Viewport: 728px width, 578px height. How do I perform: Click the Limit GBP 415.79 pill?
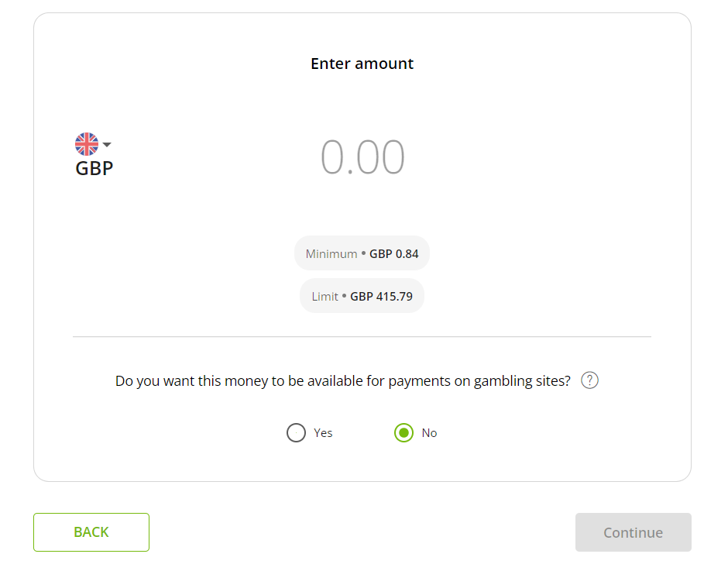[362, 296]
